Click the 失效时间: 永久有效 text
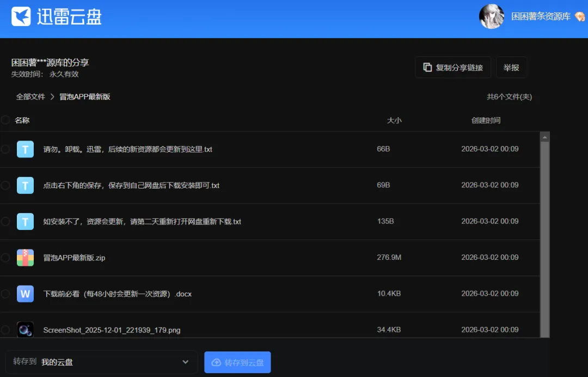The image size is (588, 377). (45, 74)
